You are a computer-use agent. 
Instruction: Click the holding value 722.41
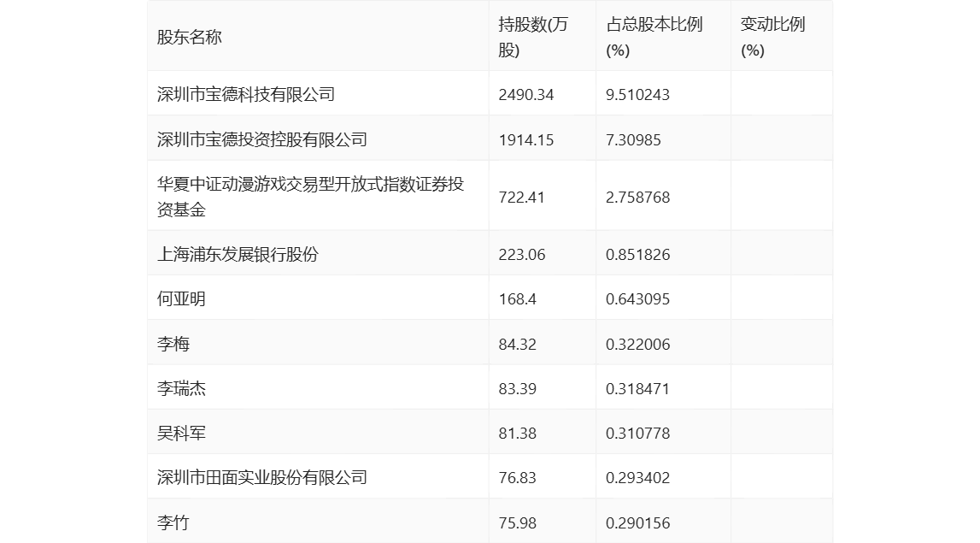[522, 197]
